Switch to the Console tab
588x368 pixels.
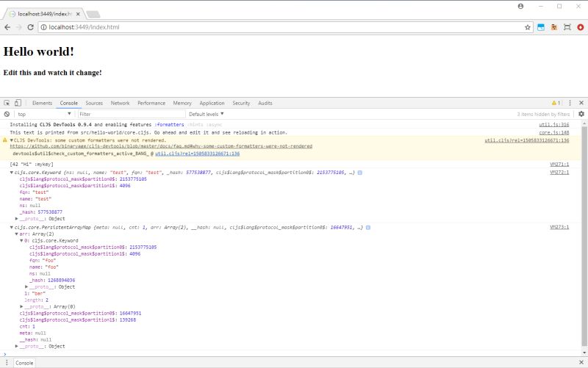coord(69,103)
